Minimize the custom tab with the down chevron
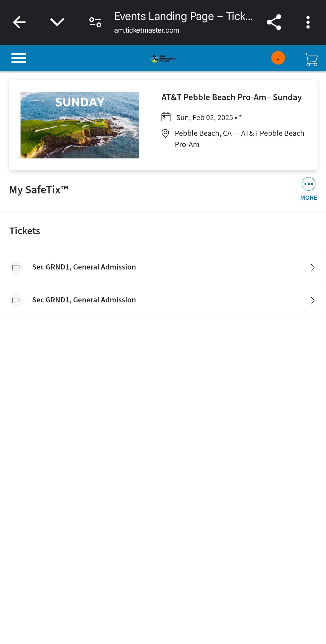326x644 pixels. pos(57,22)
